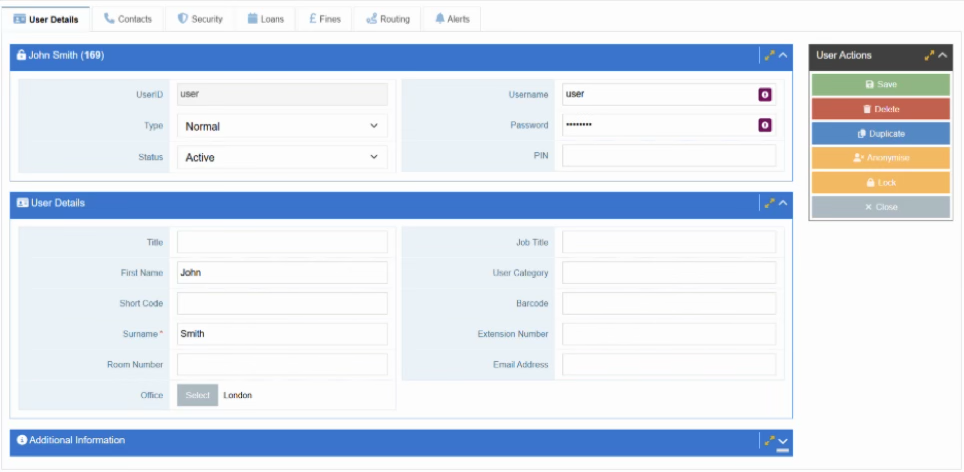
Task: Click the Username input field
Action: 669,95
